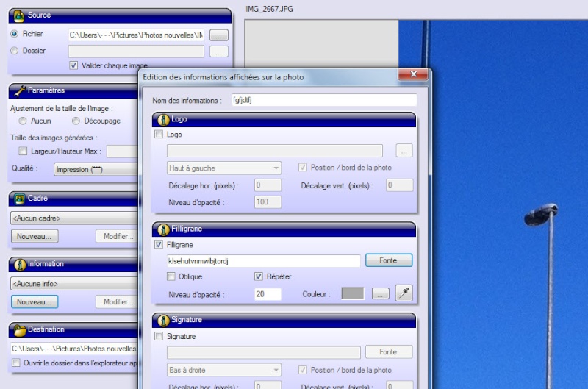Viewport: 588px width, 389px height.
Task: Toggle logo Position / bord de la photo checkbox
Action: 303,168
